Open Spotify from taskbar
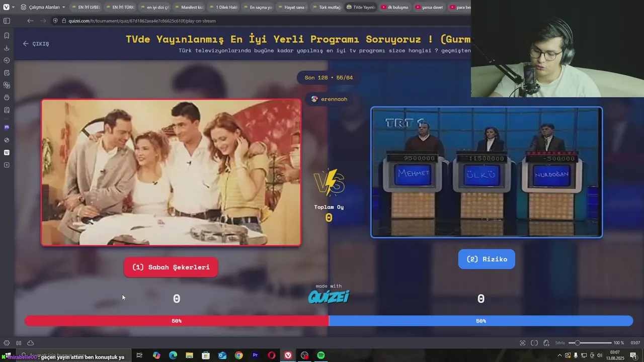The width and height of the screenshot is (644, 362). (x=321, y=355)
